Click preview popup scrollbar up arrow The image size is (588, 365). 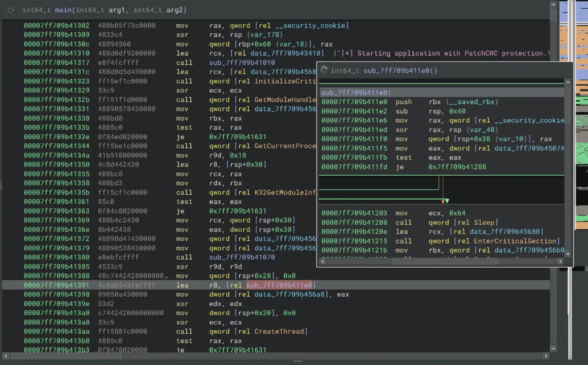pos(568,82)
